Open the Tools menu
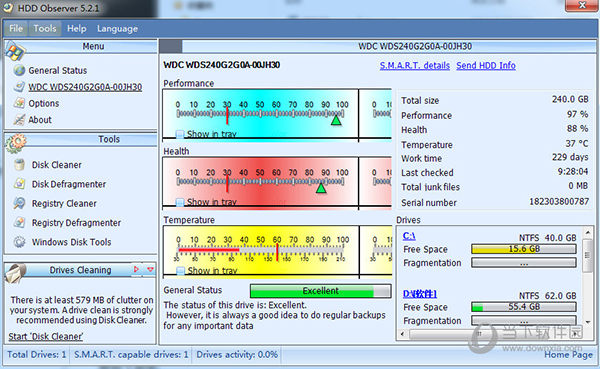 pos(45,28)
